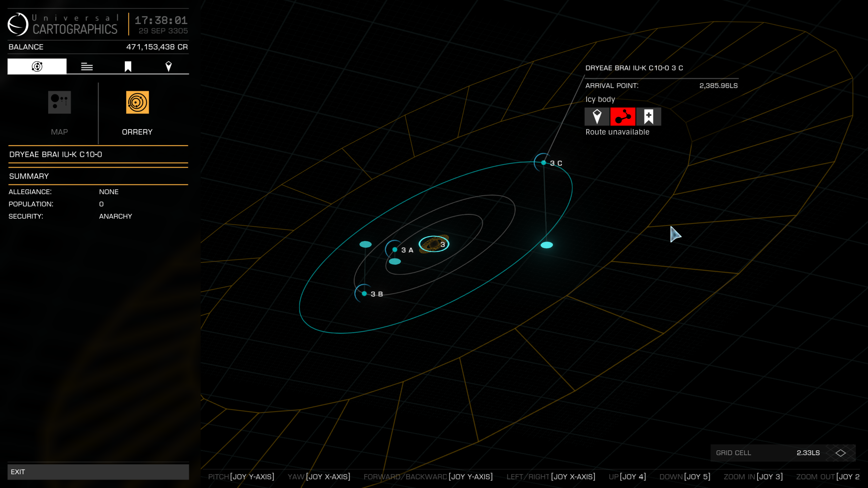Click the bright projection marker below 3 C
The height and width of the screenshot is (488, 868).
(547, 245)
